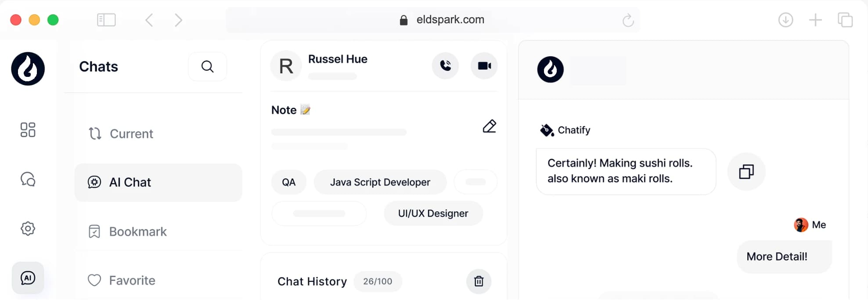Go forward in browser history
Screen dimensions: 868x300
point(178,20)
